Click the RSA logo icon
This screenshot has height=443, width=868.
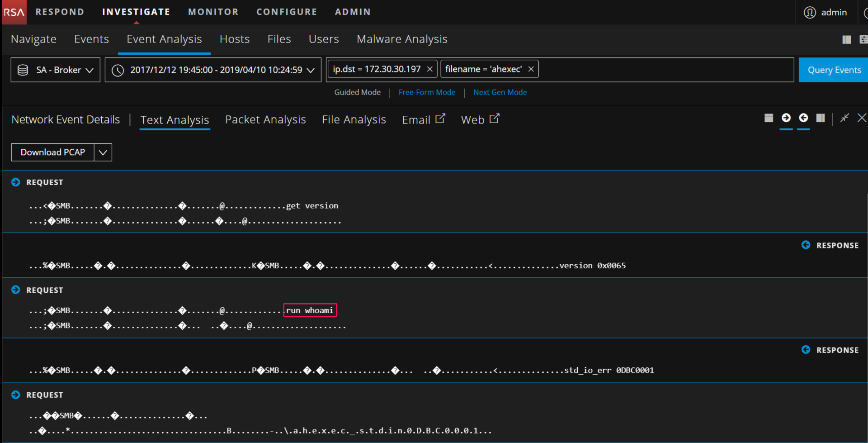click(x=14, y=12)
